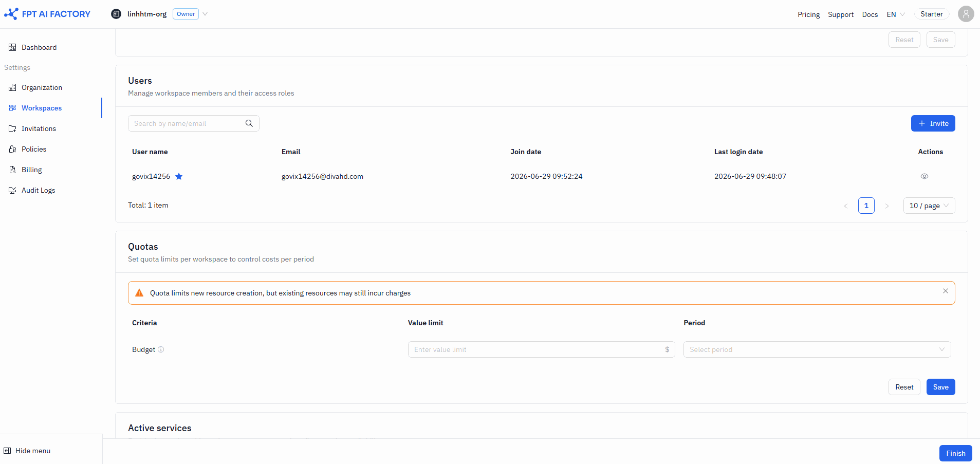The height and width of the screenshot is (464, 980).
Task: Click the Invitations folder icon
Action: 12,128
